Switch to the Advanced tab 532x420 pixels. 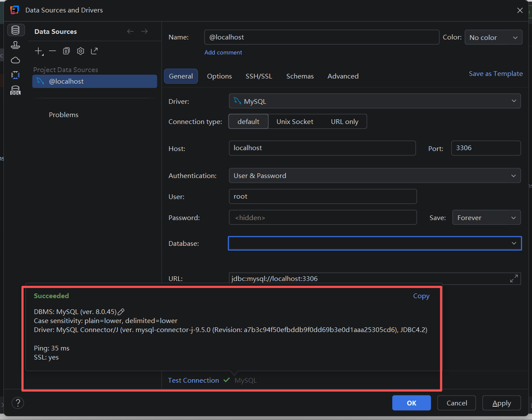(x=343, y=76)
